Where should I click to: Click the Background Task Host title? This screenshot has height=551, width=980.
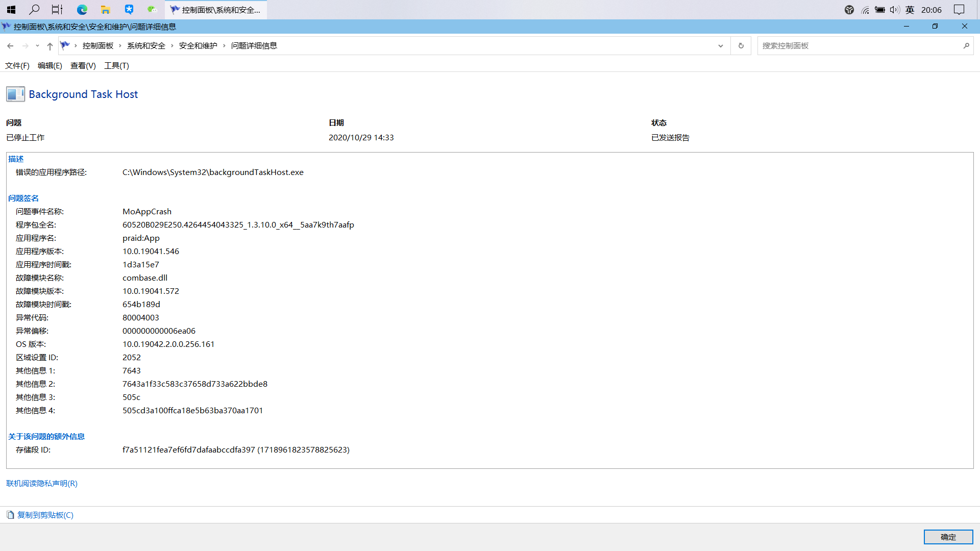click(x=83, y=94)
